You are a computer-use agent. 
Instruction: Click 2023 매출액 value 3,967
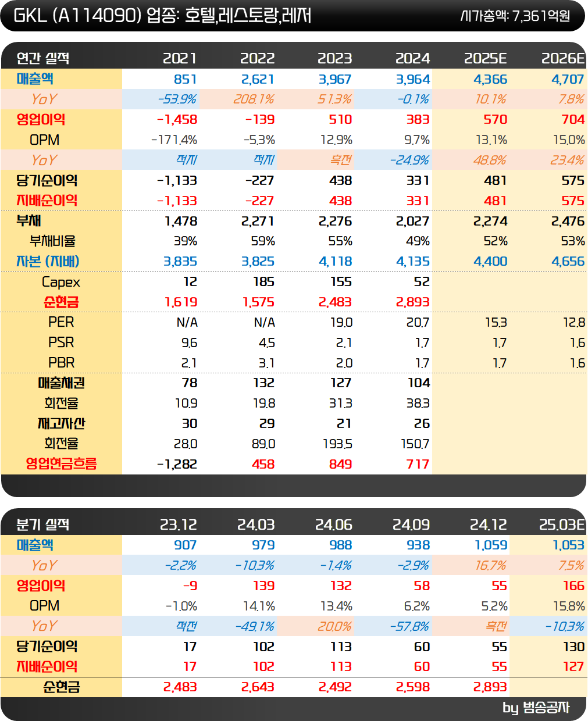coord(335,79)
